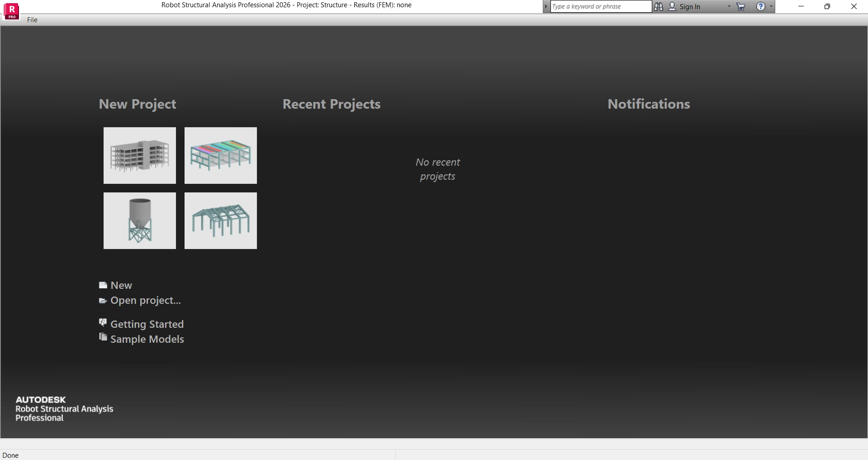Click Sign In in the title bar

[x=689, y=6]
